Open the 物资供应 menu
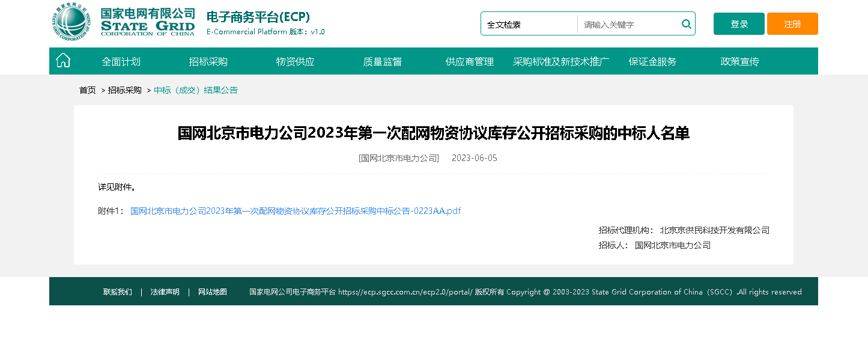The width and height of the screenshot is (868, 348). click(x=296, y=61)
